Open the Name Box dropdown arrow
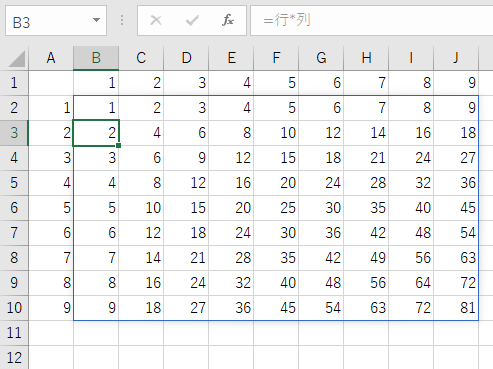This screenshot has width=493, height=369. tap(96, 20)
